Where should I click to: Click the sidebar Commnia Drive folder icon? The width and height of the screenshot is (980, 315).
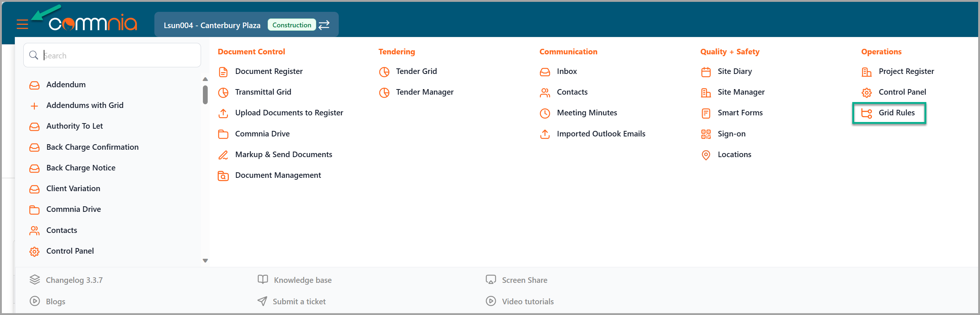click(x=34, y=210)
